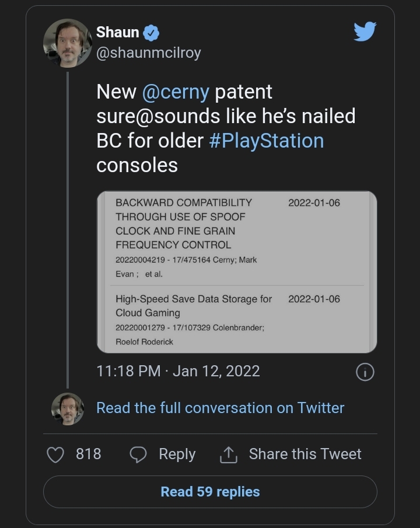Open the #PlayStation hashtag link
The image size is (420, 528).
[266, 141]
